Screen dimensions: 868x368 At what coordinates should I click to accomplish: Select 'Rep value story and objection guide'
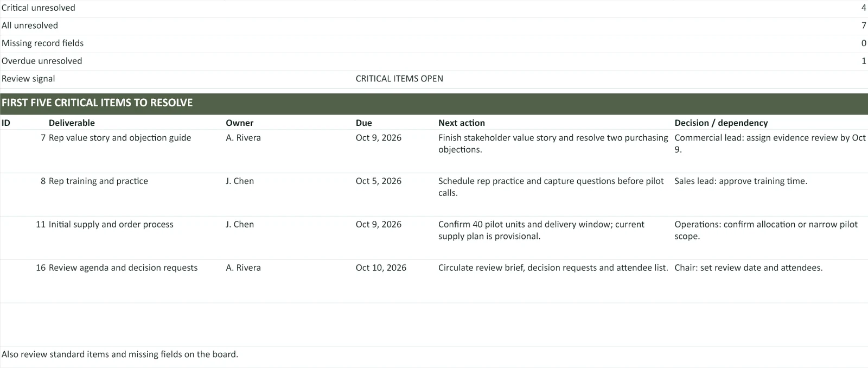120,138
